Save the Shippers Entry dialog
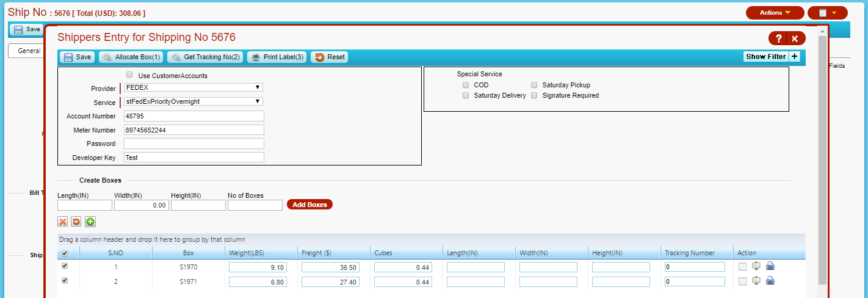 pyautogui.click(x=76, y=57)
